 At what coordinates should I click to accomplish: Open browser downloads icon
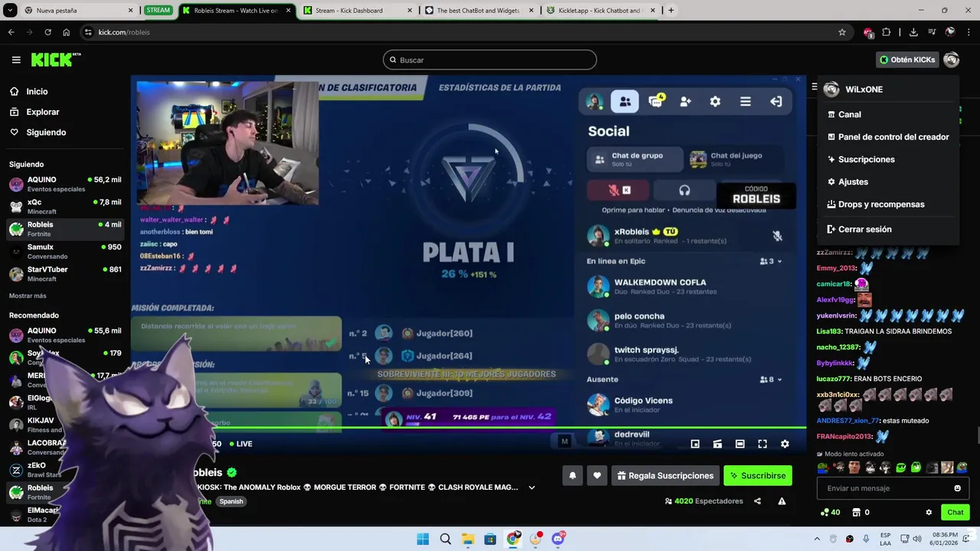(x=913, y=32)
